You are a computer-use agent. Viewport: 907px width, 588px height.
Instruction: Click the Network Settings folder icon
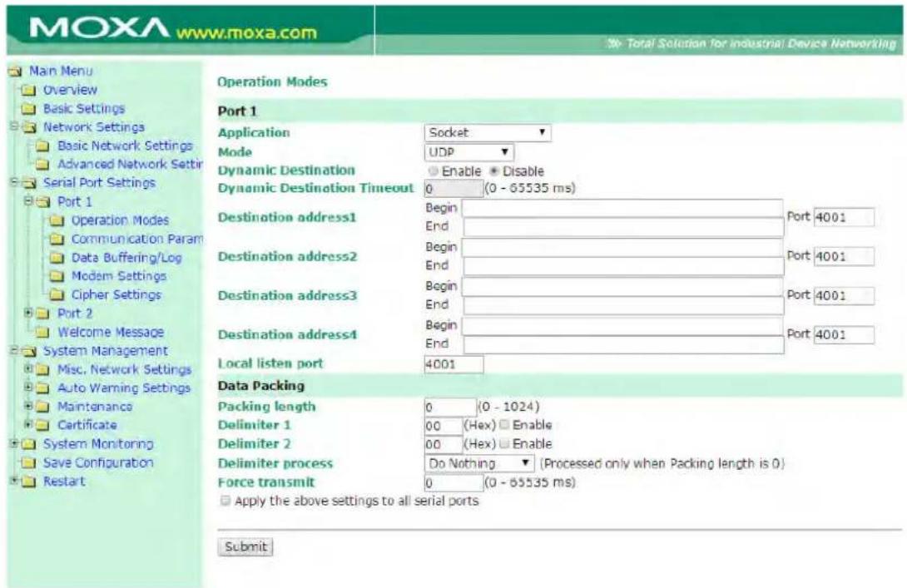tap(29, 128)
